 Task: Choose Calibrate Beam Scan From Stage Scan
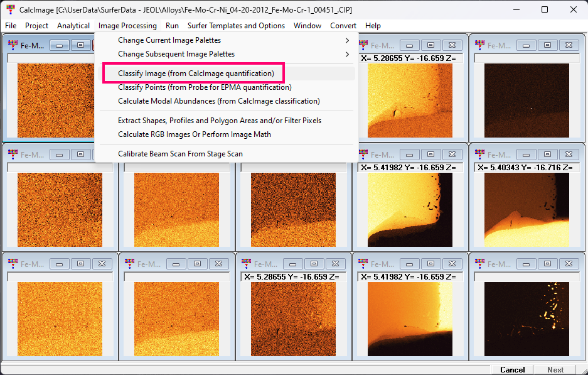coord(180,154)
